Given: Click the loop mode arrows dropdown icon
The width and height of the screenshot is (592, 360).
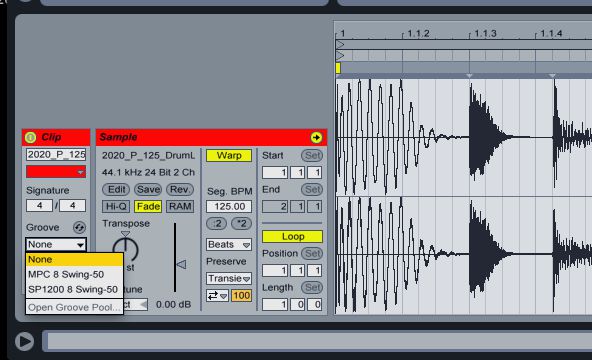Looking at the screenshot, I should pos(217,295).
